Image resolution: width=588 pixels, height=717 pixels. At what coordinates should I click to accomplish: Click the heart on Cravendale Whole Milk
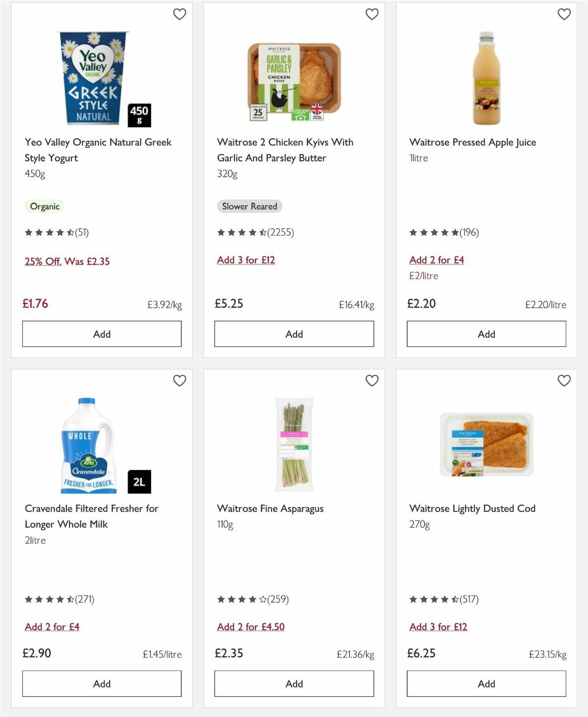(180, 381)
